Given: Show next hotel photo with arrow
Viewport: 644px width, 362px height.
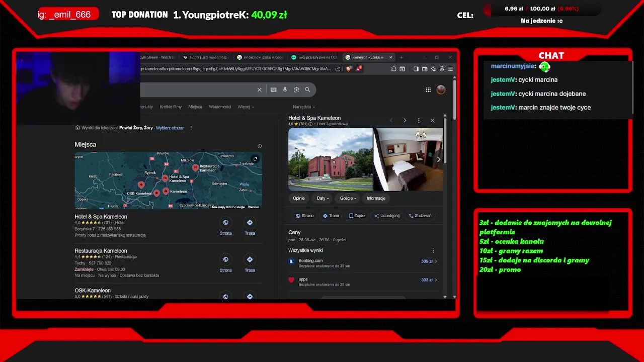Looking at the screenshot, I should (438, 159).
